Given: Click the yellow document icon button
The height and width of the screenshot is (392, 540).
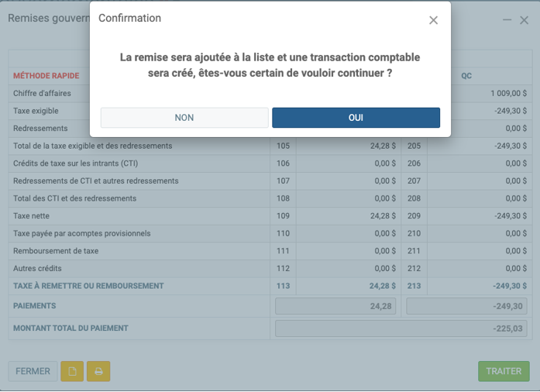Looking at the screenshot, I should coord(72,371).
